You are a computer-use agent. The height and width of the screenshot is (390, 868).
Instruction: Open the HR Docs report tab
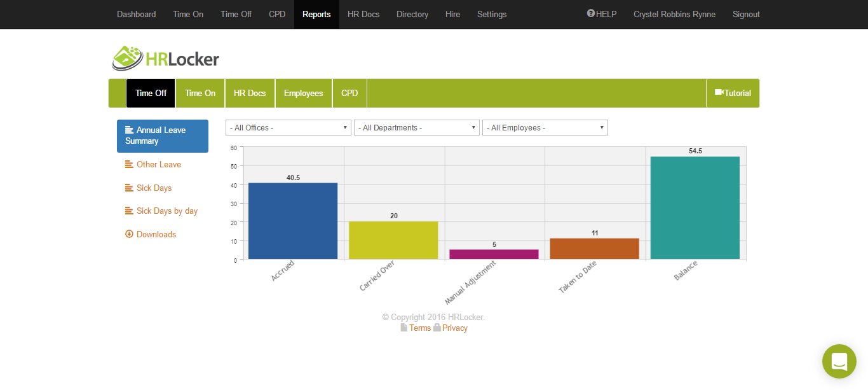click(x=250, y=93)
